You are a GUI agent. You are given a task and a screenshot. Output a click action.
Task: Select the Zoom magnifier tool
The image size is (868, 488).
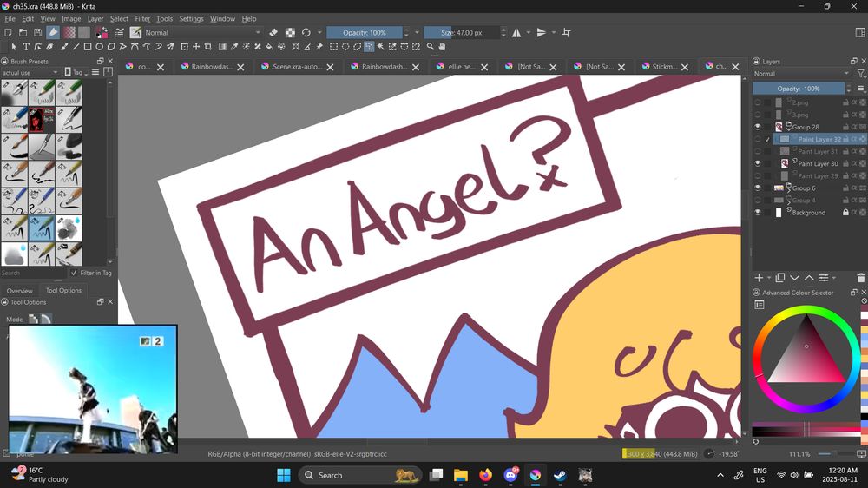click(x=431, y=47)
